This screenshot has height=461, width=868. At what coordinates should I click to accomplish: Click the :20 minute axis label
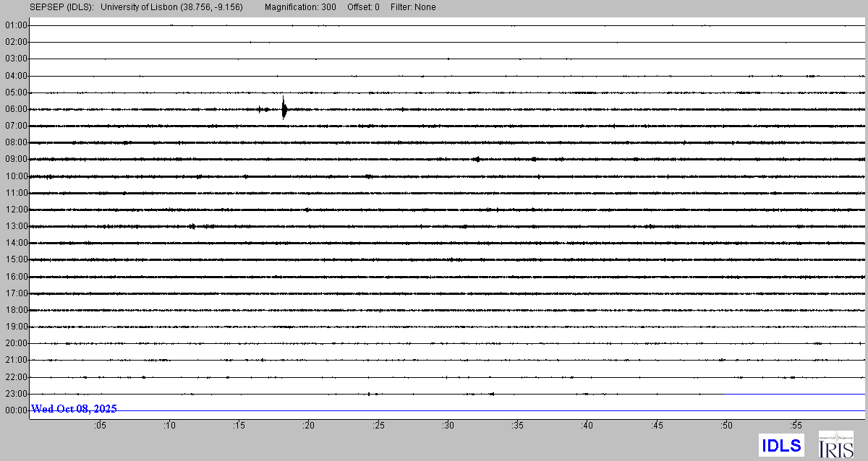click(x=309, y=426)
